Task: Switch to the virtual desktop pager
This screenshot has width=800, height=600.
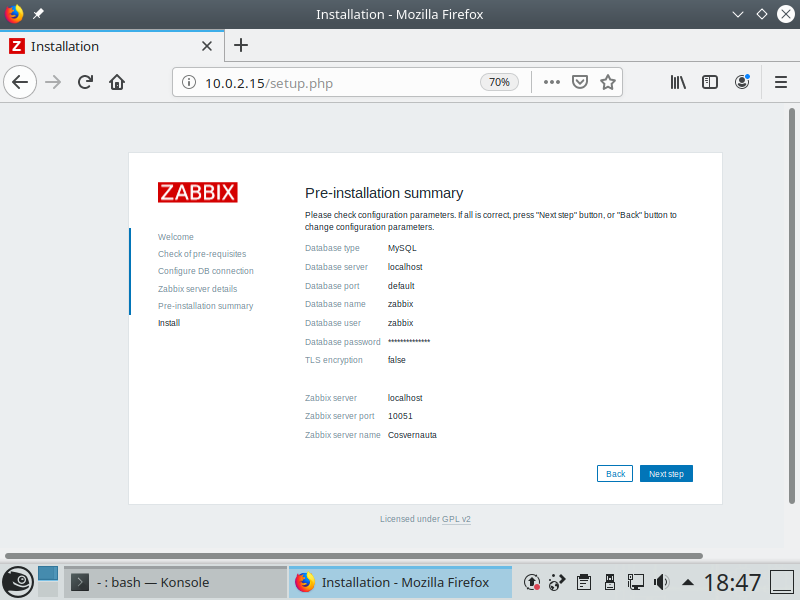Action: (x=48, y=582)
